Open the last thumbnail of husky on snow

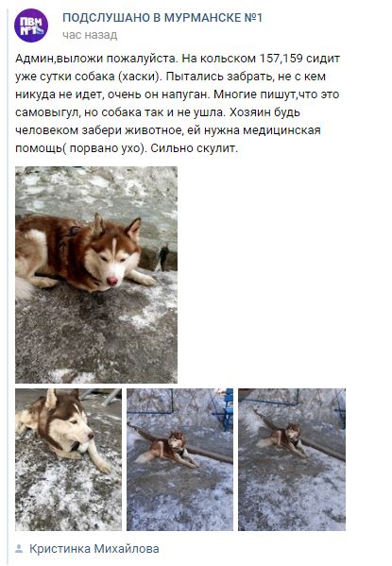click(x=292, y=459)
